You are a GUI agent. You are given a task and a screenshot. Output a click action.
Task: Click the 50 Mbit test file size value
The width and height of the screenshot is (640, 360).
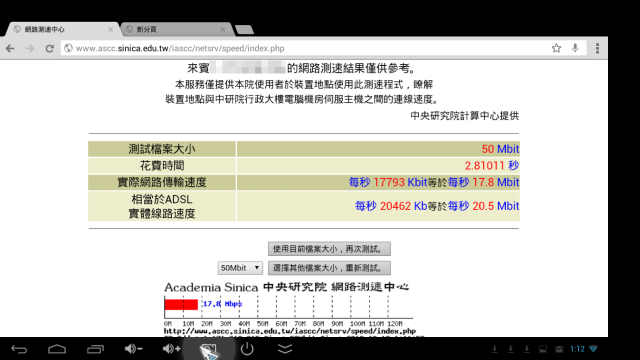(x=500, y=149)
